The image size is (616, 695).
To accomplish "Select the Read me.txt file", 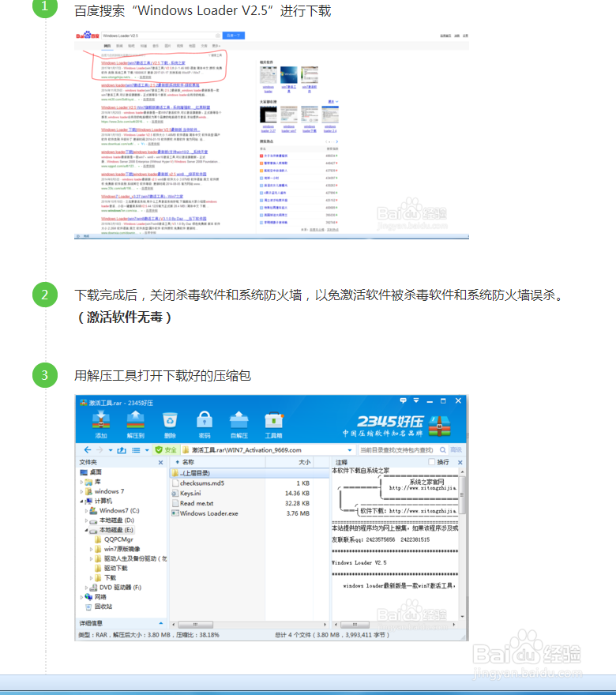I will (197, 504).
